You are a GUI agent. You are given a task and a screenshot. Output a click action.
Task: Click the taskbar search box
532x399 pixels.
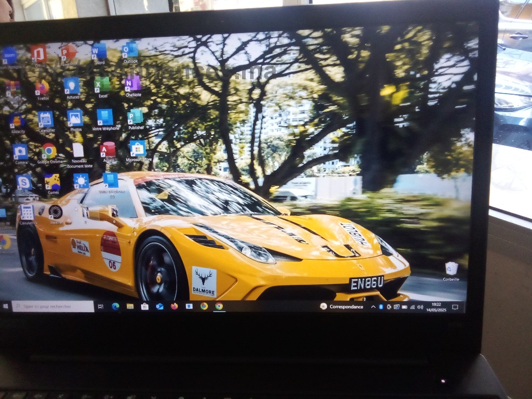53,306
